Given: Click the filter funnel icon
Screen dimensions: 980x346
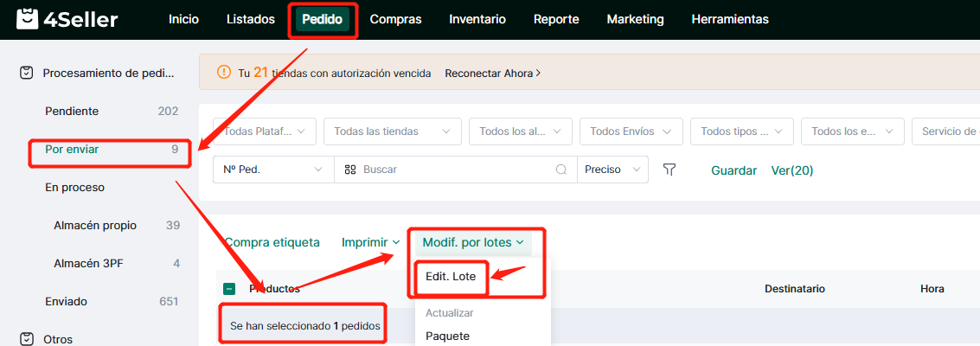Looking at the screenshot, I should point(669,170).
